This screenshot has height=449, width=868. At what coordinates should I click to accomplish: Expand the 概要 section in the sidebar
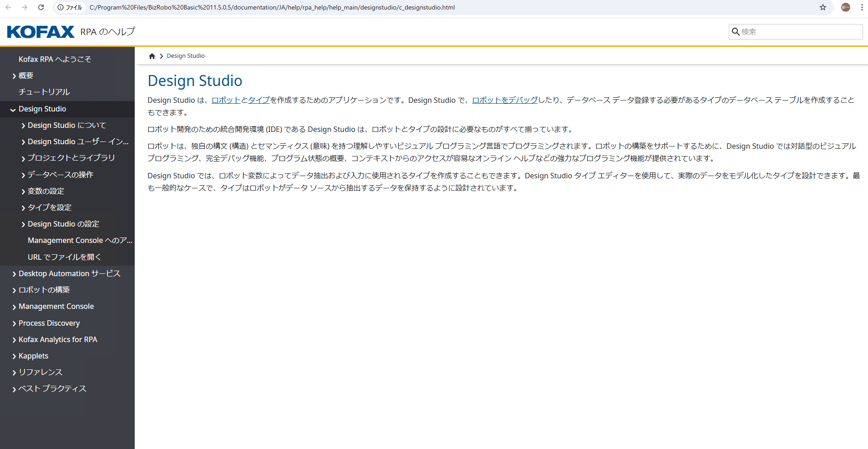click(x=25, y=75)
